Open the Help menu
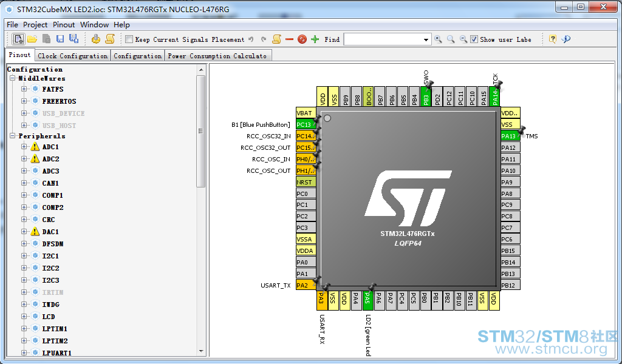The width and height of the screenshot is (622, 364). coord(121,24)
